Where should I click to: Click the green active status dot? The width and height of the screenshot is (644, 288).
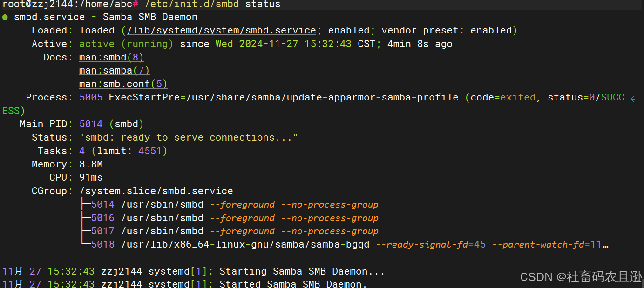(x=5, y=17)
